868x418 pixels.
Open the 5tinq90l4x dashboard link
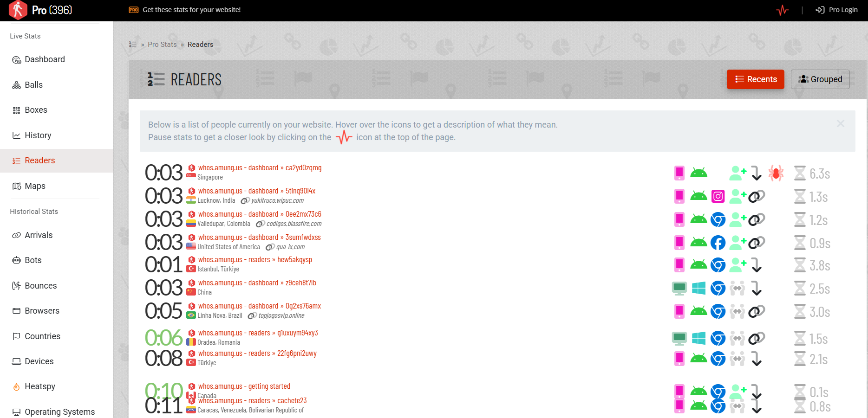(257, 191)
